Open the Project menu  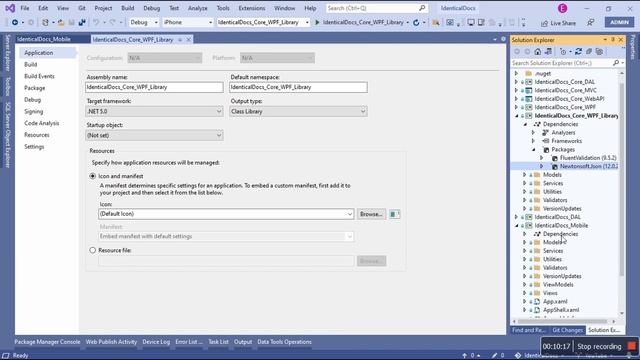click(103, 8)
